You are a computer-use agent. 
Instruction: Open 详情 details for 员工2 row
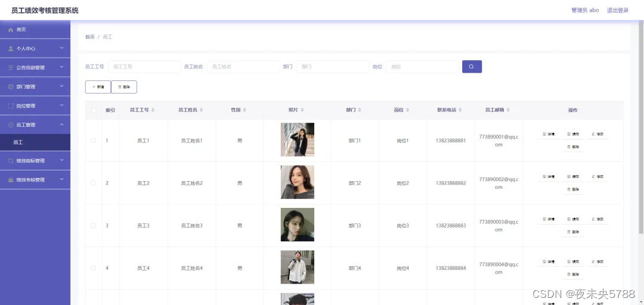click(549, 176)
